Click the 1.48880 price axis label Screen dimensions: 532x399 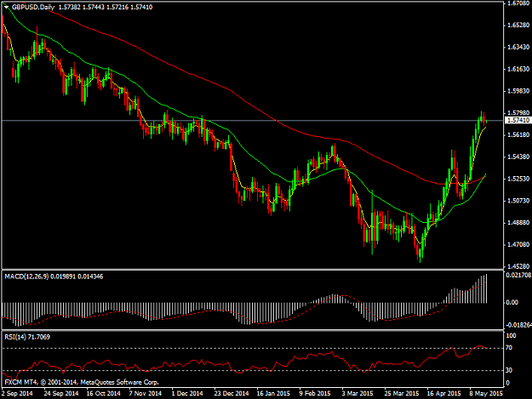pyautogui.click(x=518, y=223)
